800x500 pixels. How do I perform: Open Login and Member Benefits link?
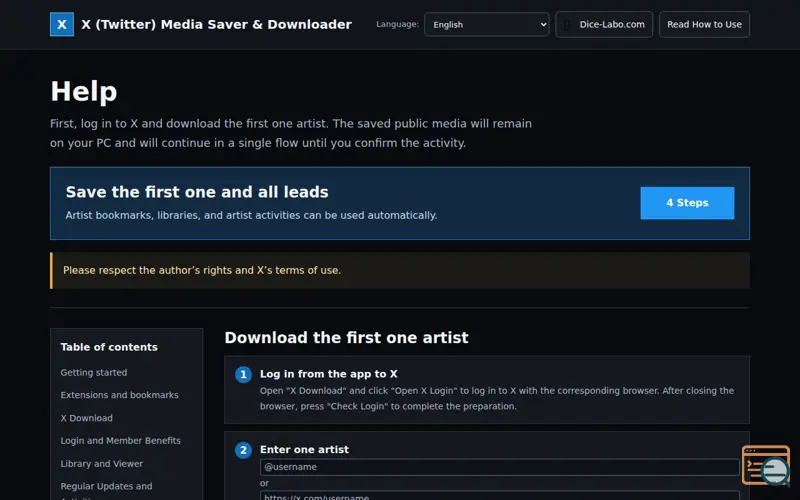tap(120, 440)
